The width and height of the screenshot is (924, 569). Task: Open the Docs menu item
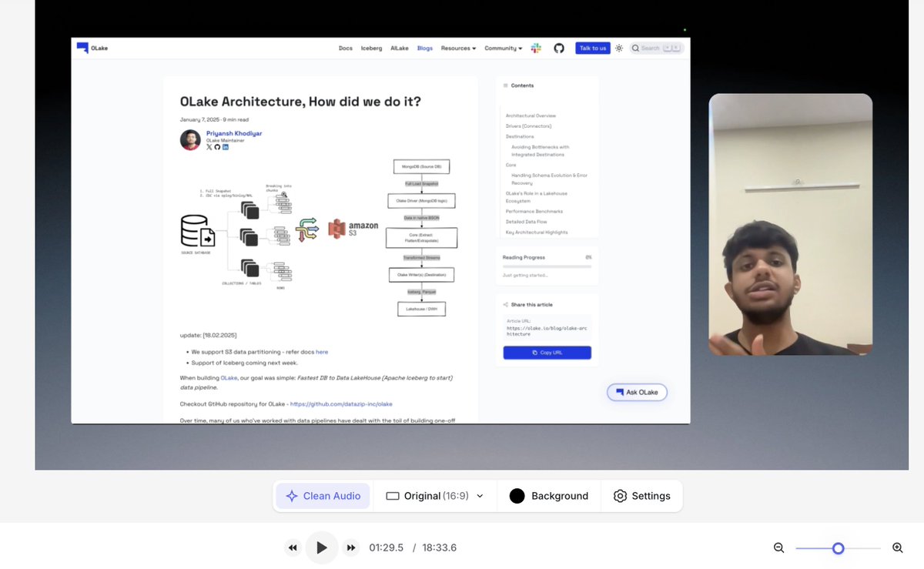346,48
